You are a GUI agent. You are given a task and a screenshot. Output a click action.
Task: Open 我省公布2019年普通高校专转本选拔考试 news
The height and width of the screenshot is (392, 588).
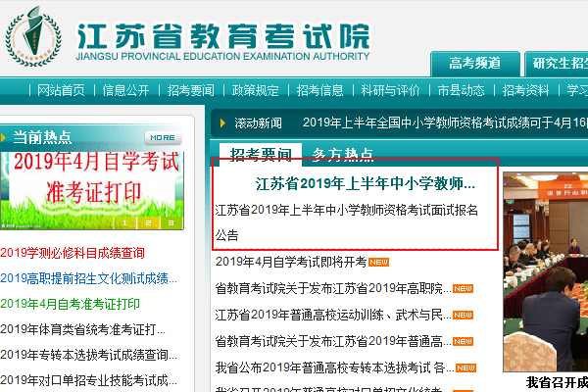[x=334, y=368]
